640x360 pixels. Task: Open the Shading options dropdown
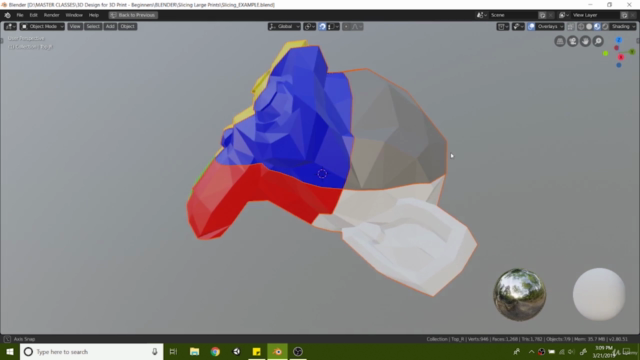(623, 27)
